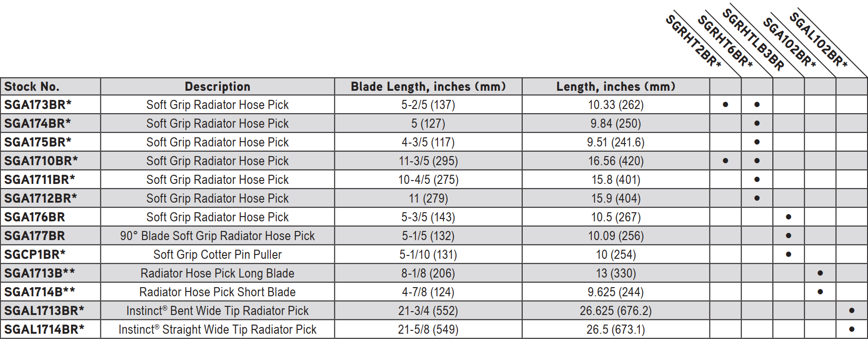868x339 pixels.
Task: Click the Blade Length, inches (mm) header
Action: [428, 86]
